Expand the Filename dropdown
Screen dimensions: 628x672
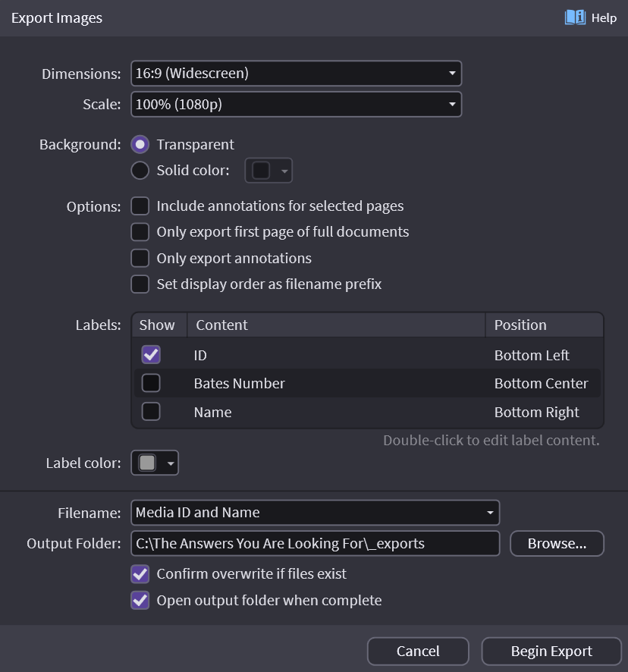coord(315,513)
